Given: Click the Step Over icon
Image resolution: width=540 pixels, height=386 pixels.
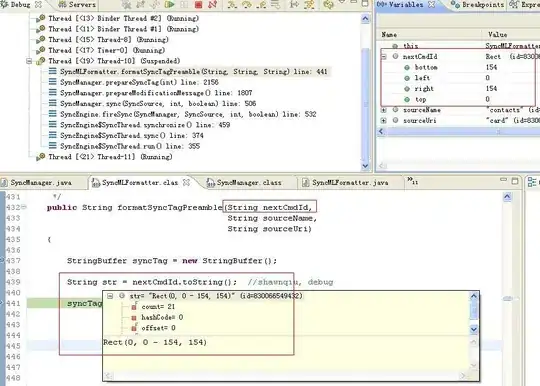Looking at the screenshot, I should pyautogui.click(x=247, y=4).
